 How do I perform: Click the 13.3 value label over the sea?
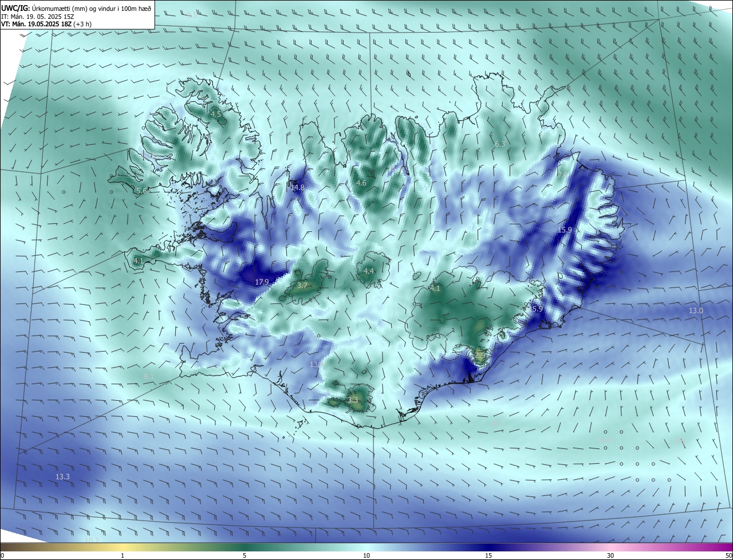pyautogui.click(x=62, y=476)
